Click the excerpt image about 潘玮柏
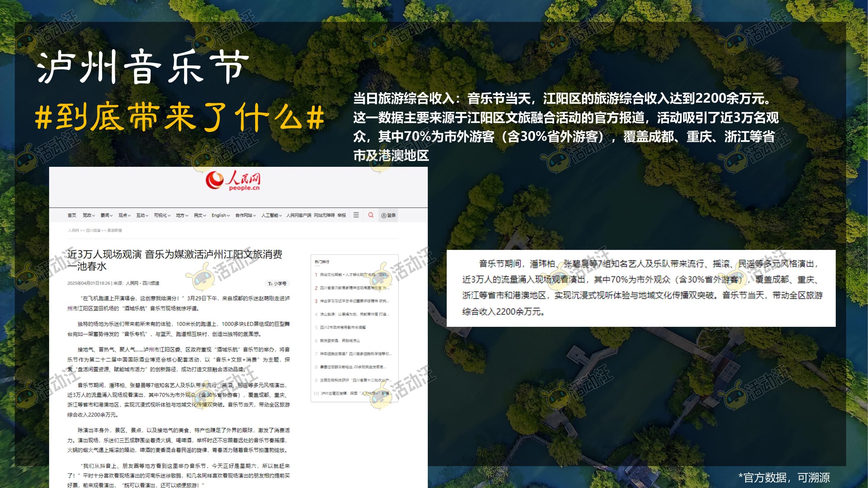This screenshot has height=488, width=868. [641, 288]
